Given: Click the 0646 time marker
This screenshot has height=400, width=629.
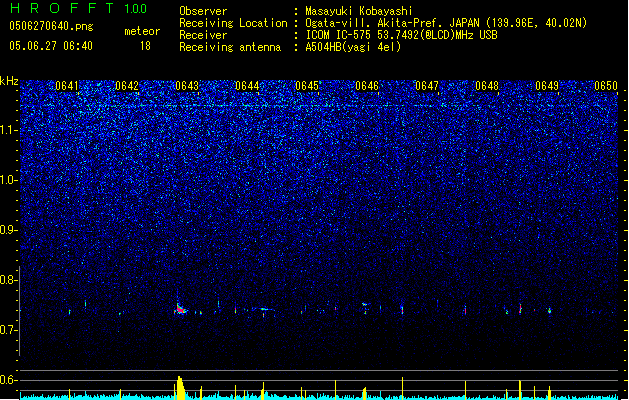Looking at the screenshot, I should [367, 86].
